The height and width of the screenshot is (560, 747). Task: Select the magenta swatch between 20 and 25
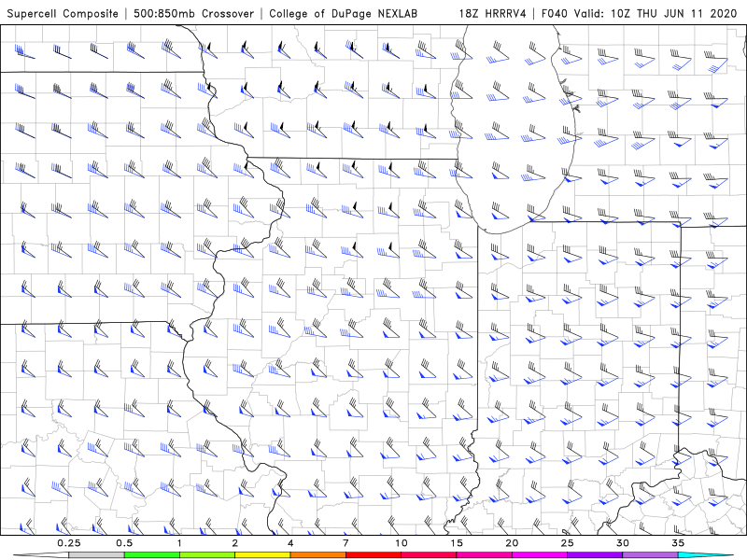(x=540, y=555)
